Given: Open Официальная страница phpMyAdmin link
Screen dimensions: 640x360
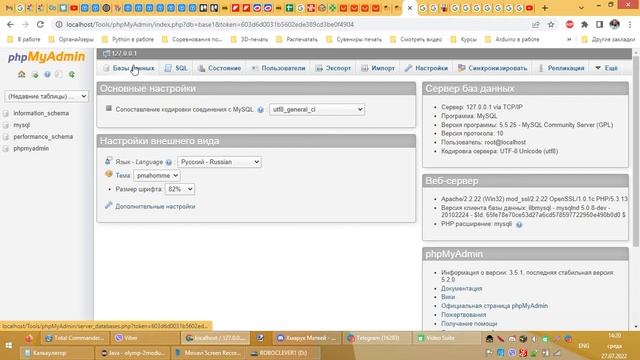Looking at the screenshot, I should point(494,306).
